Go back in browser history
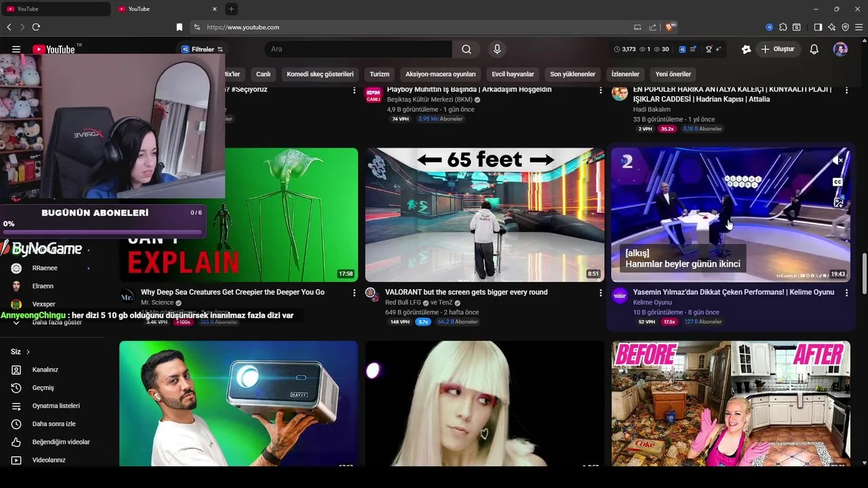Viewport: 868px width, 488px height. [9, 27]
